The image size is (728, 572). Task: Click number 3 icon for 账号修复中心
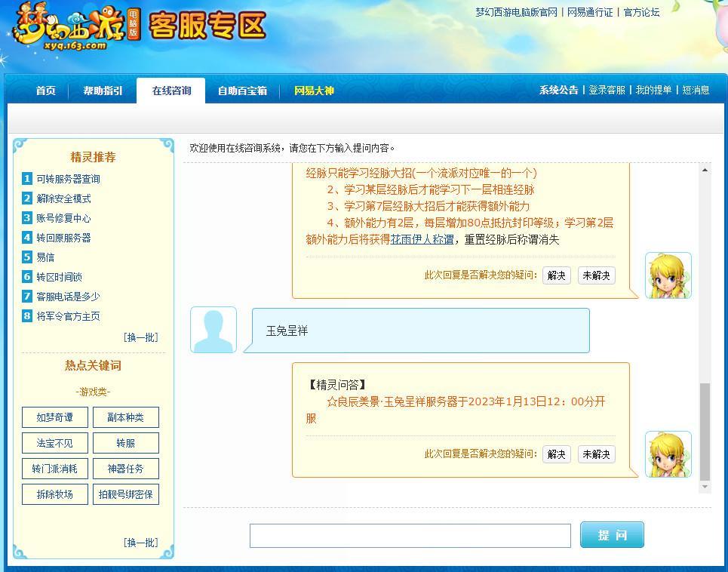point(27,218)
